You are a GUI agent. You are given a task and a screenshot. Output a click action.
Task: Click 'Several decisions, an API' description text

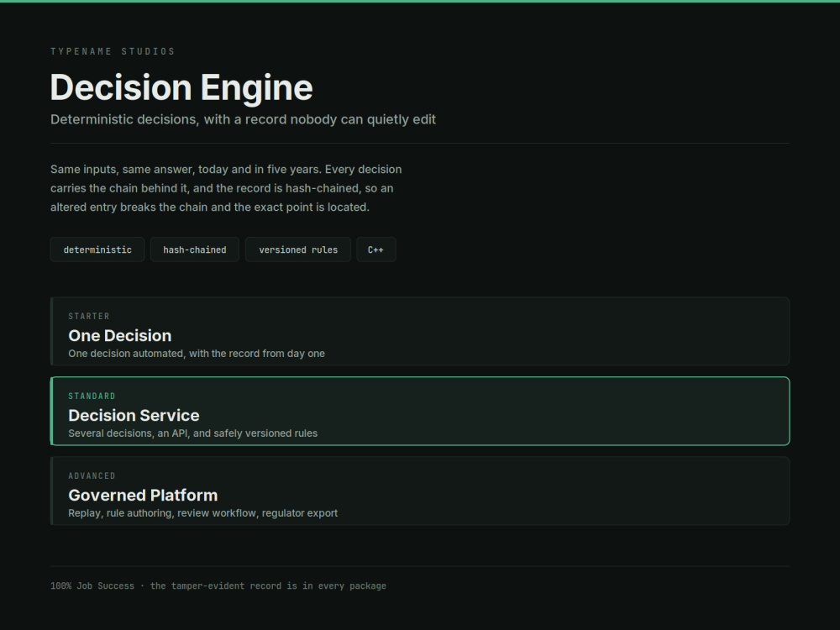coord(193,433)
